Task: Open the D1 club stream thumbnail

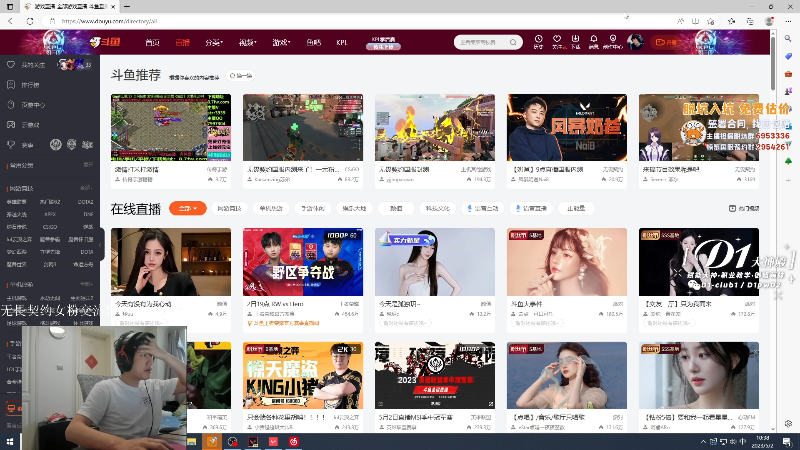Action: point(699,262)
